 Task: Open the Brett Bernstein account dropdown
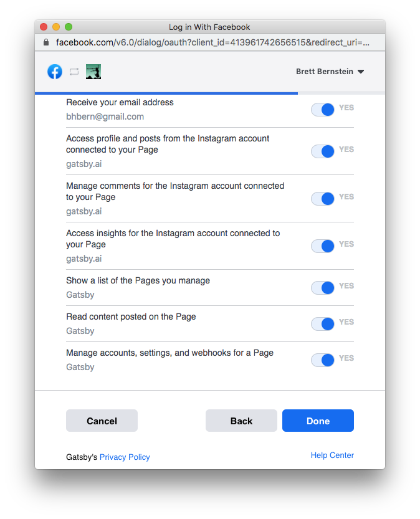330,72
